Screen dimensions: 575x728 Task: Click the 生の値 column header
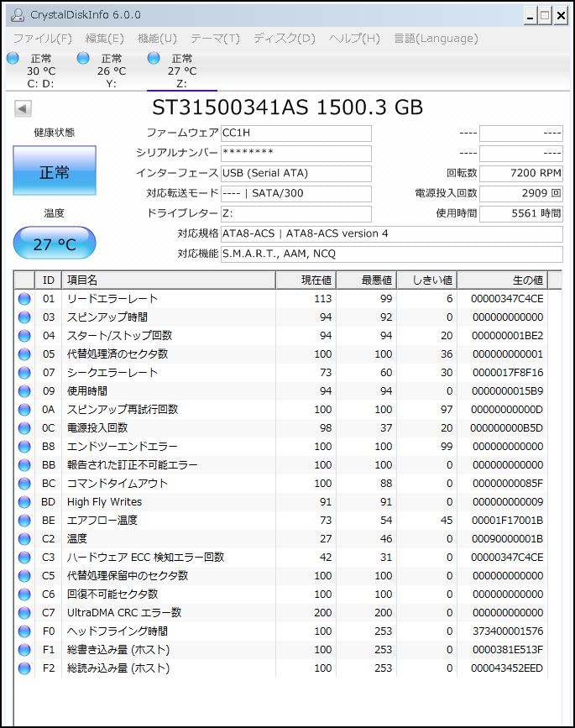[503, 280]
